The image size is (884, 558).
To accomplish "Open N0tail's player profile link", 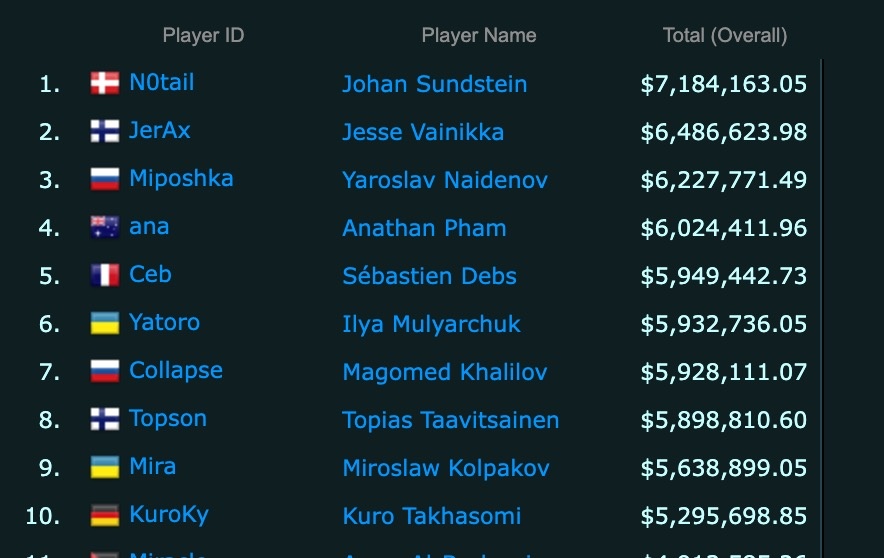I will [162, 83].
